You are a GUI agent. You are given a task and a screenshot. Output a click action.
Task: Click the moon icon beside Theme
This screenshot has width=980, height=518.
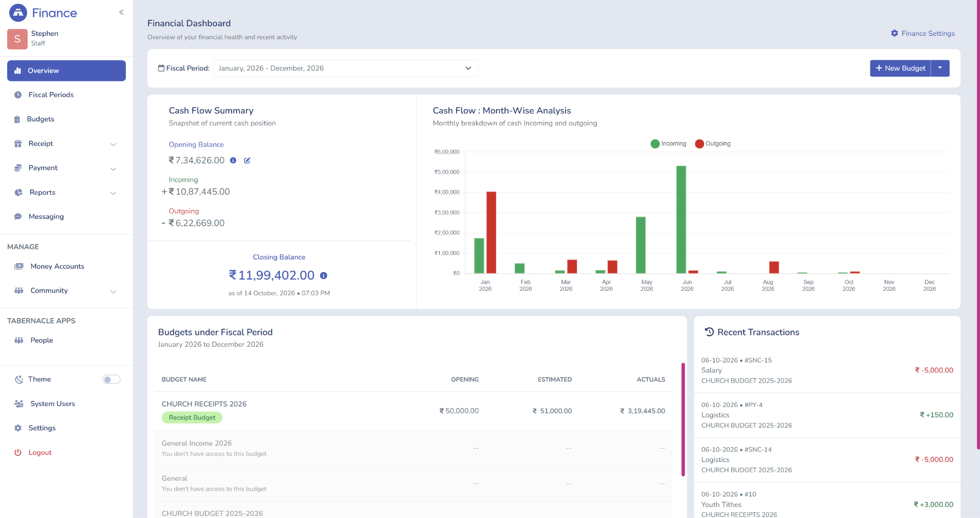coord(19,379)
